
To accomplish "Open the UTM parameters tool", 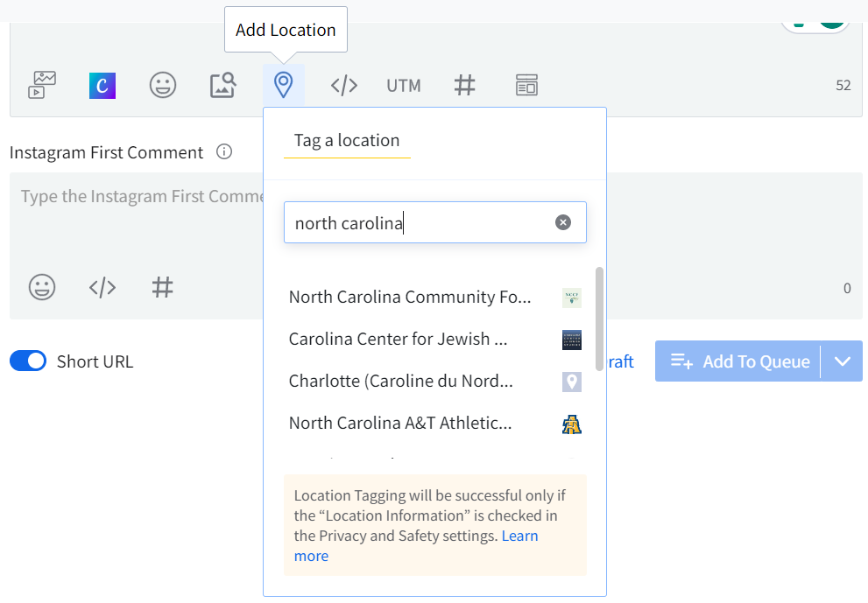I will click(404, 85).
